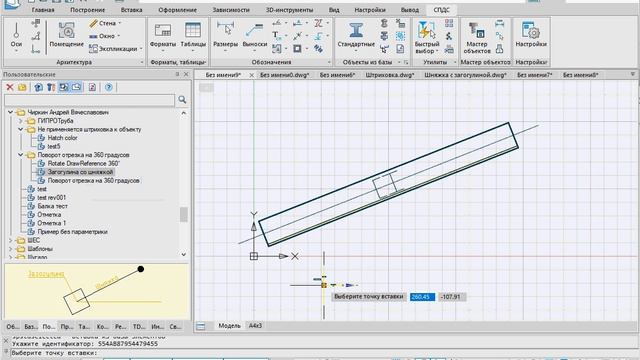Screen dimensions: 640x360
Task: Select the Hatch color tree item
Action: coord(62,138)
